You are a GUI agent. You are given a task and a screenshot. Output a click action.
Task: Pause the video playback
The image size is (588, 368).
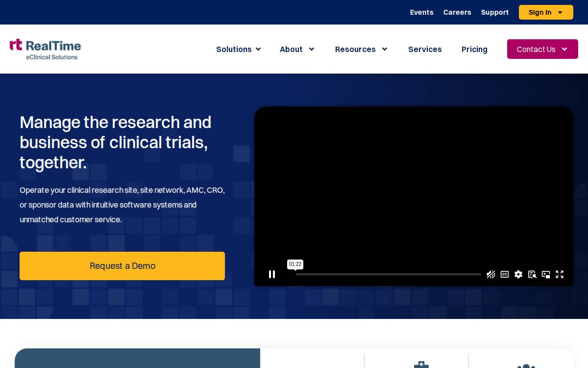pyautogui.click(x=272, y=274)
